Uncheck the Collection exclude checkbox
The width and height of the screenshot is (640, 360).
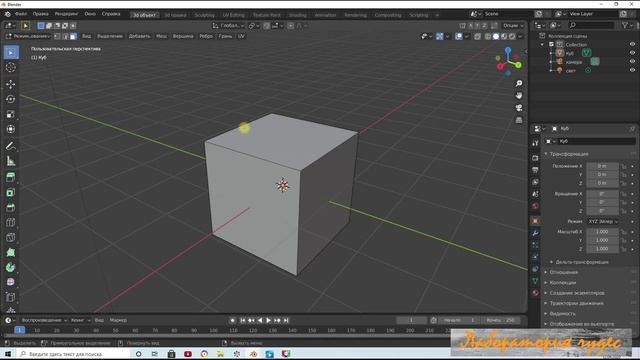(x=551, y=44)
